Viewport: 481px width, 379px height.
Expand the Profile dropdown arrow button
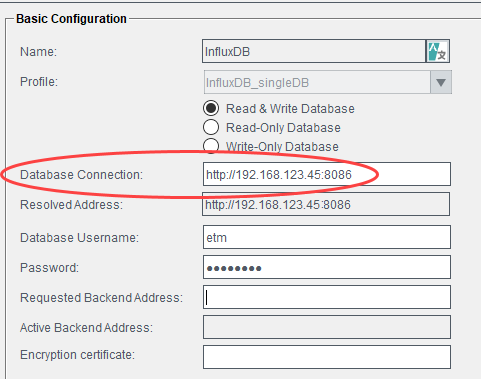pyautogui.click(x=441, y=82)
